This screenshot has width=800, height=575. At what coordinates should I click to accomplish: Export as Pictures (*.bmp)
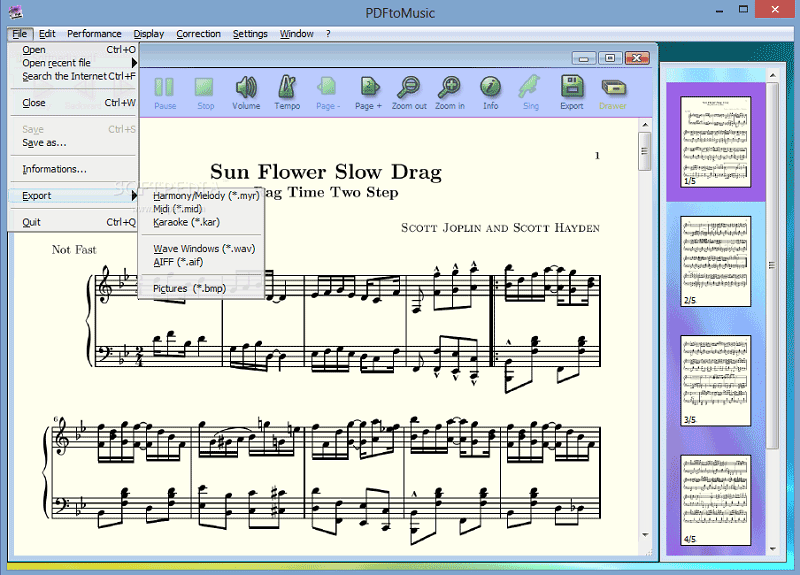click(202, 288)
